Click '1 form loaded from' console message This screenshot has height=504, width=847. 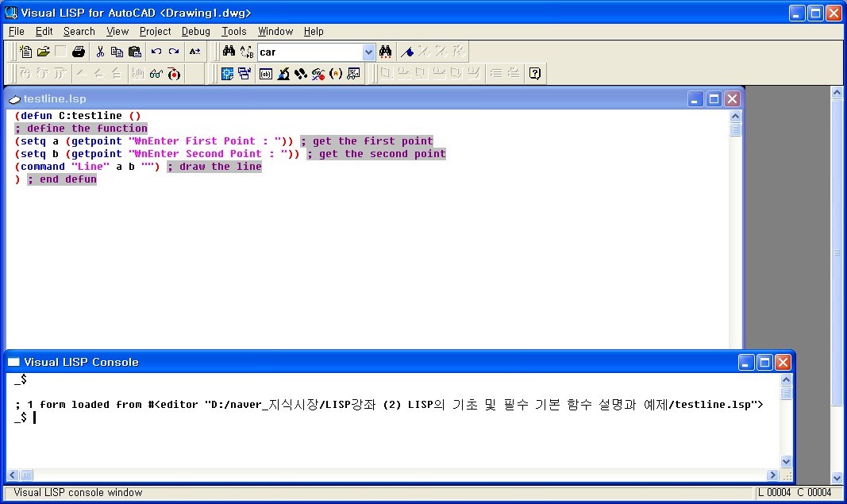(x=85, y=405)
